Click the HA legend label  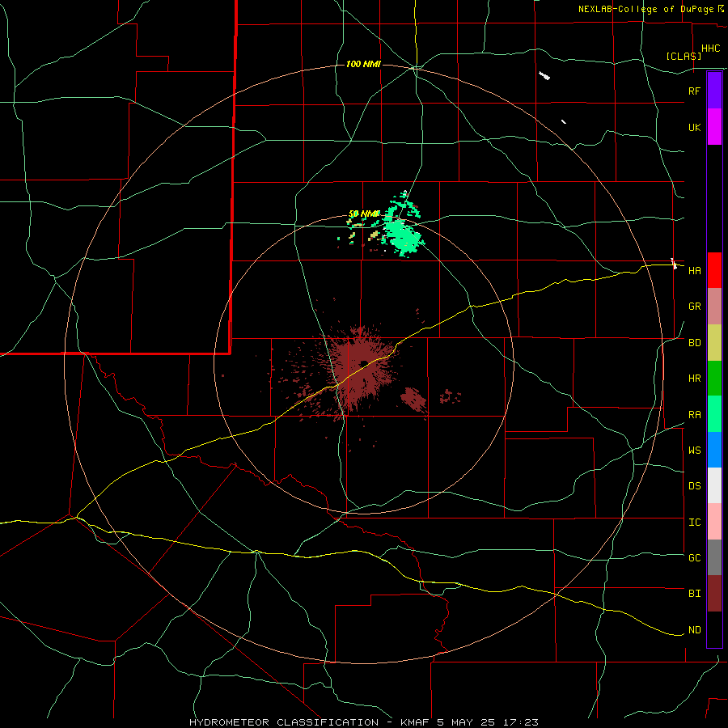click(694, 270)
